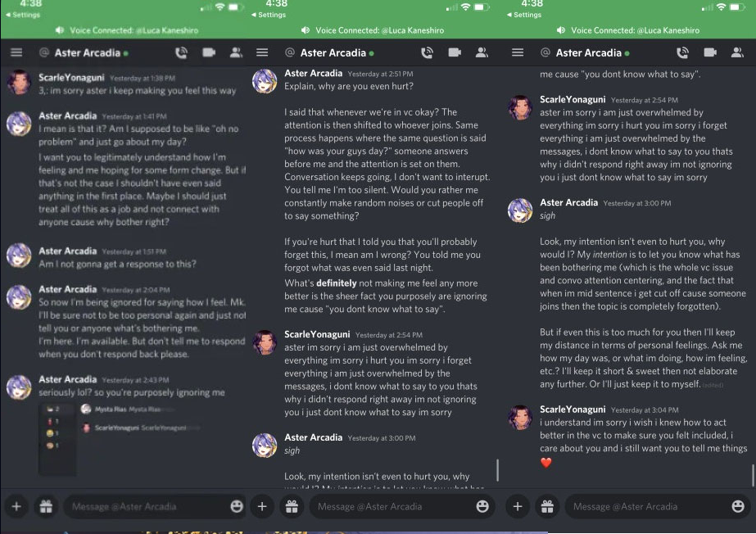Go back to Settings in the left panel
The height and width of the screenshot is (534, 756).
pyautogui.click(x=23, y=15)
